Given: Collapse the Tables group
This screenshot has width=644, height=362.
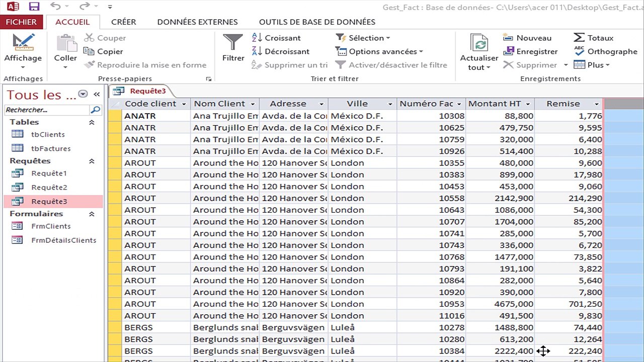Looking at the screenshot, I should coord(92,122).
